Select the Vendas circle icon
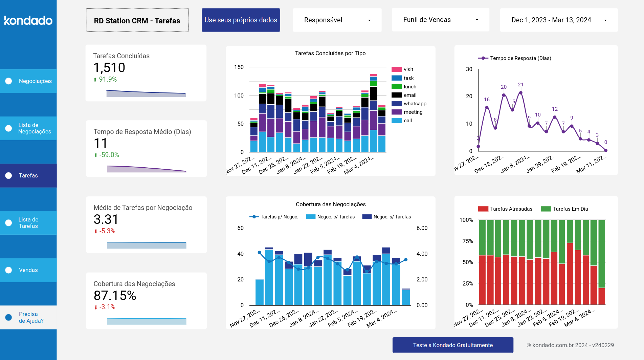644x360 pixels. point(8,270)
